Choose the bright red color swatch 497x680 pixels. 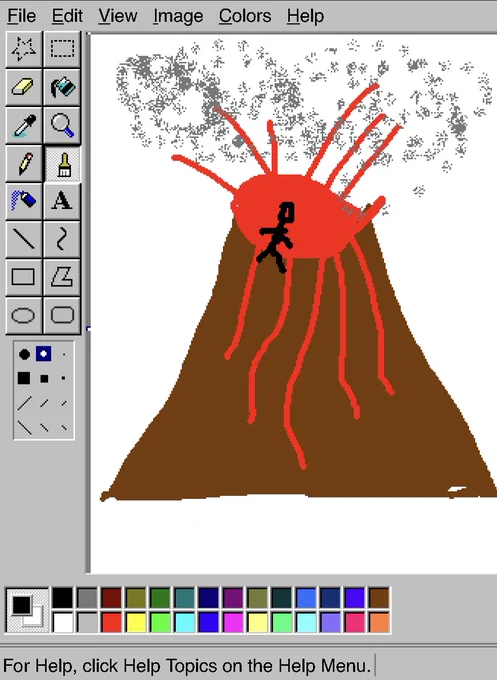tap(111, 622)
